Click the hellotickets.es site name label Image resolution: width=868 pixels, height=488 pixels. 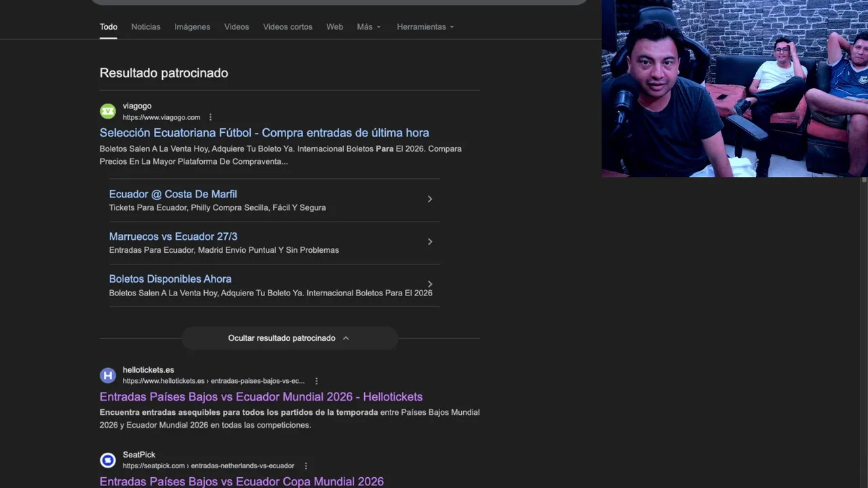click(x=149, y=370)
